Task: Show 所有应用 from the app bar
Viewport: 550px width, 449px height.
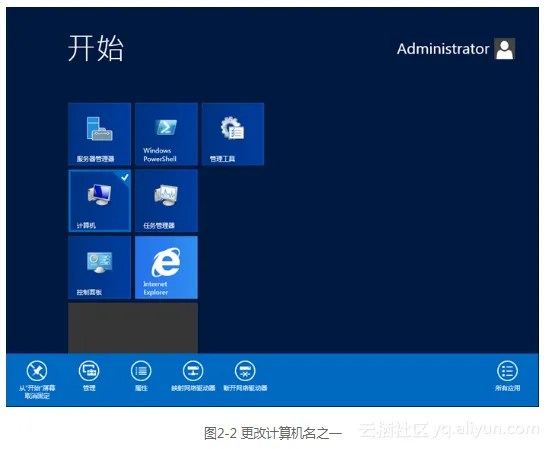Action: click(508, 376)
